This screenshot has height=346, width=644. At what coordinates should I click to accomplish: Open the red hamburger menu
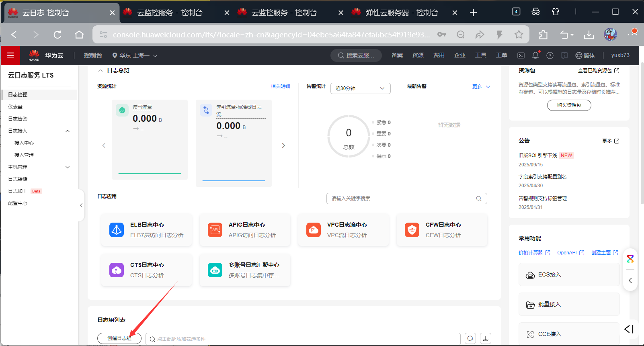[10, 55]
